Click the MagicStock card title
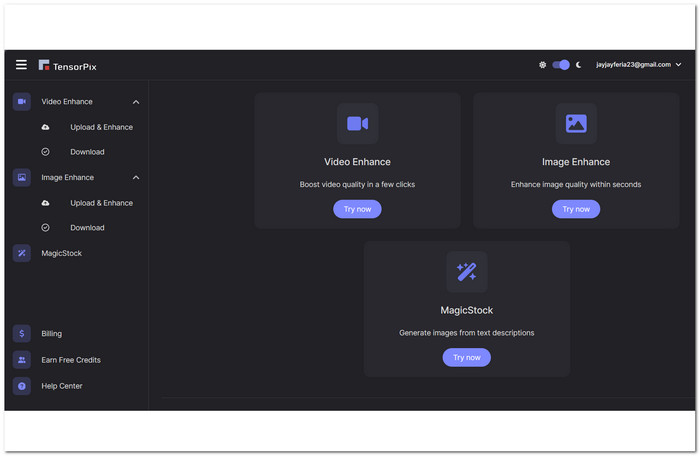 467,310
